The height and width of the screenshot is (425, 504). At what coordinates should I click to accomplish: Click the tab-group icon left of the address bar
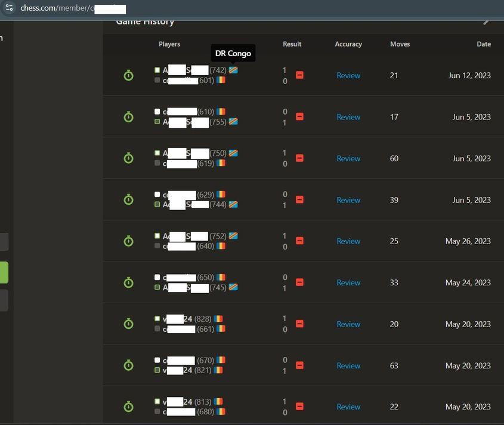(x=8, y=8)
